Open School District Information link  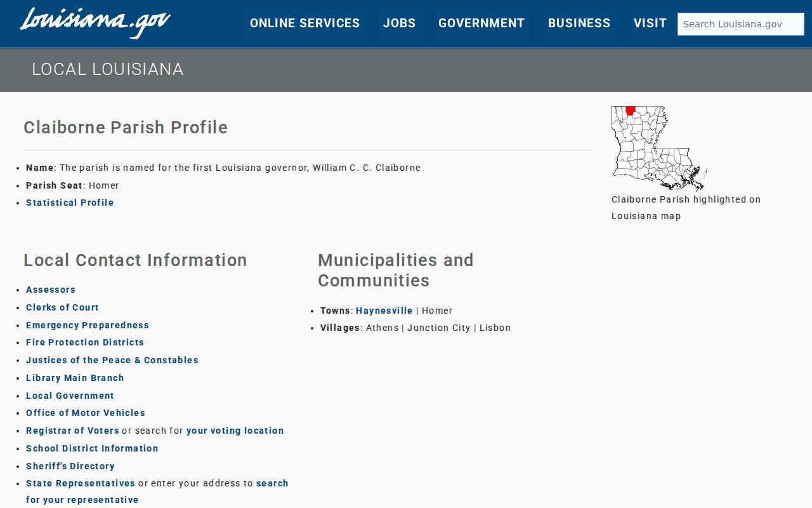pos(92,448)
